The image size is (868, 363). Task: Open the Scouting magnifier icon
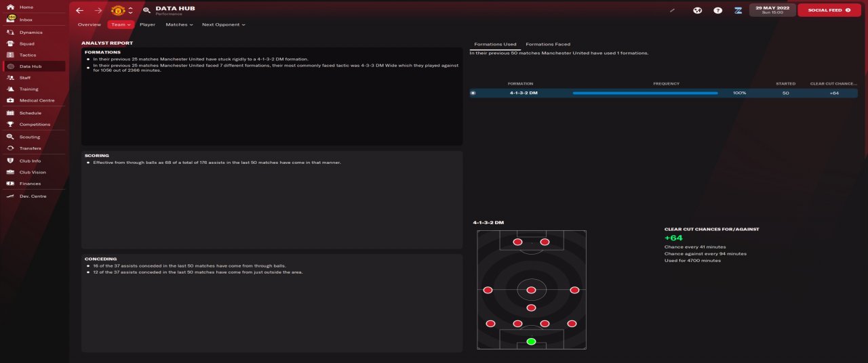10,137
